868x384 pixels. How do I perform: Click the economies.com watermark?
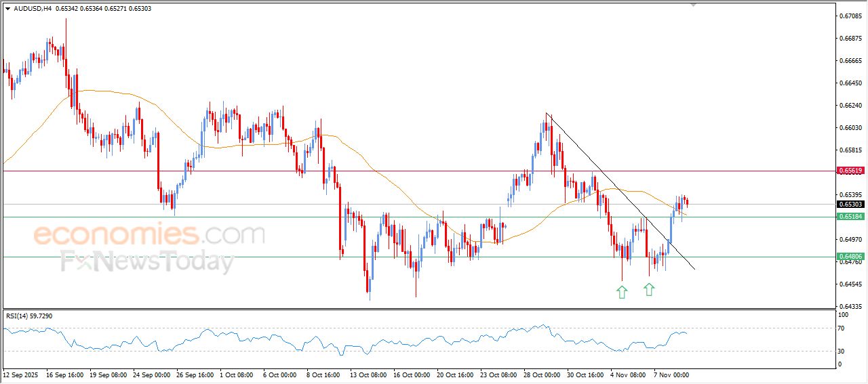pos(148,235)
